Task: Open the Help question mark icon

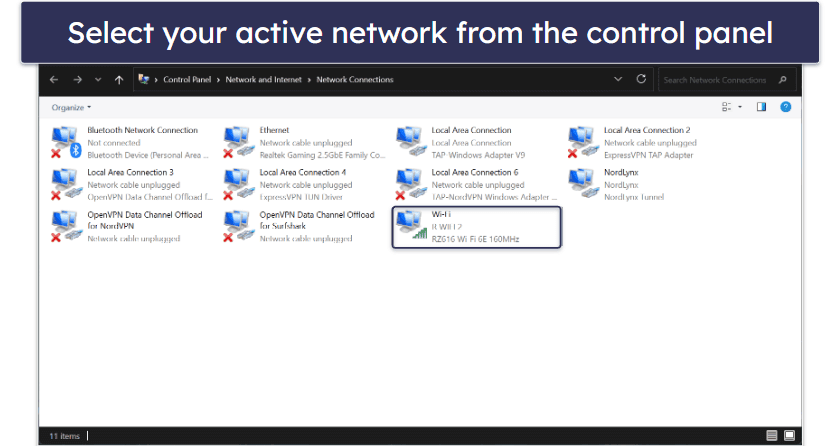Action: pyautogui.click(x=786, y=107)
